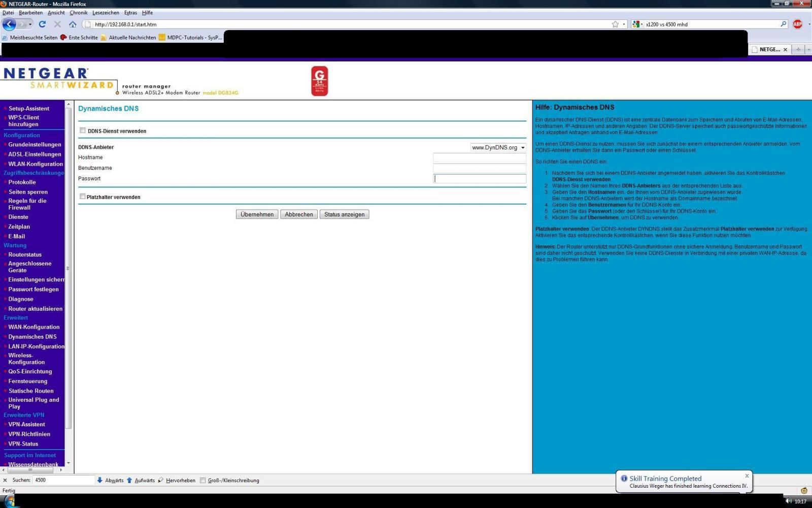Open a new tab with plus button
Image resolution: width=812 pixels, height=508 pixels.
[x=798, y=49]
